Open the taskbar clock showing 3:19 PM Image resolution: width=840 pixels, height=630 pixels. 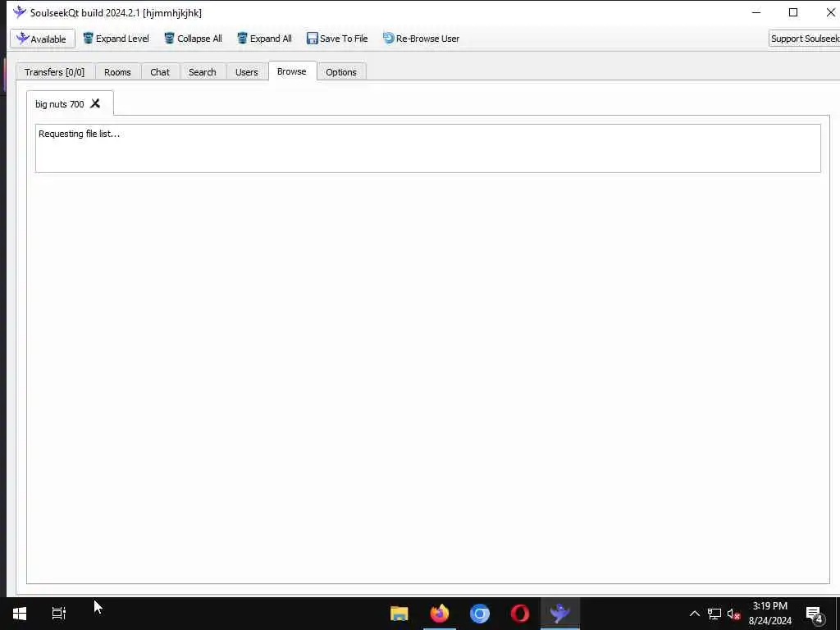(770, 614)
